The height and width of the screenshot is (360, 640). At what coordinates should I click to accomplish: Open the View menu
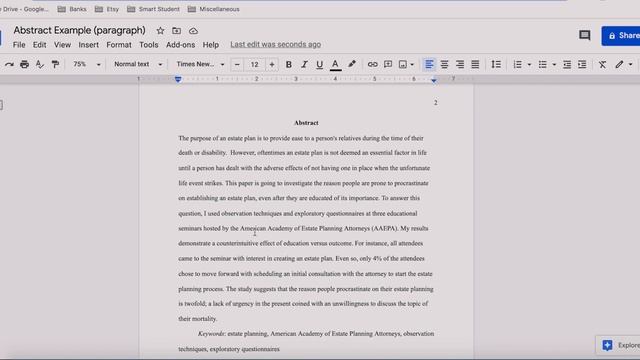click(62, 45)
